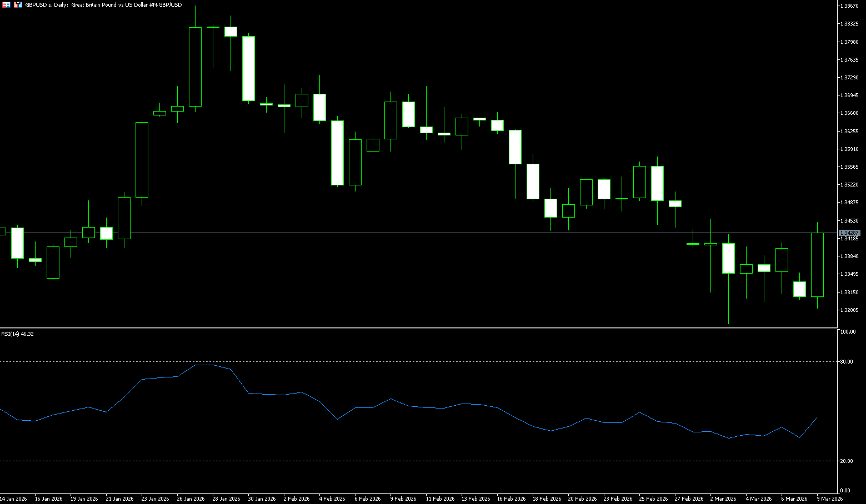
Task: Click the 1.38670 price scale label
Action: [x=850, y=6]
